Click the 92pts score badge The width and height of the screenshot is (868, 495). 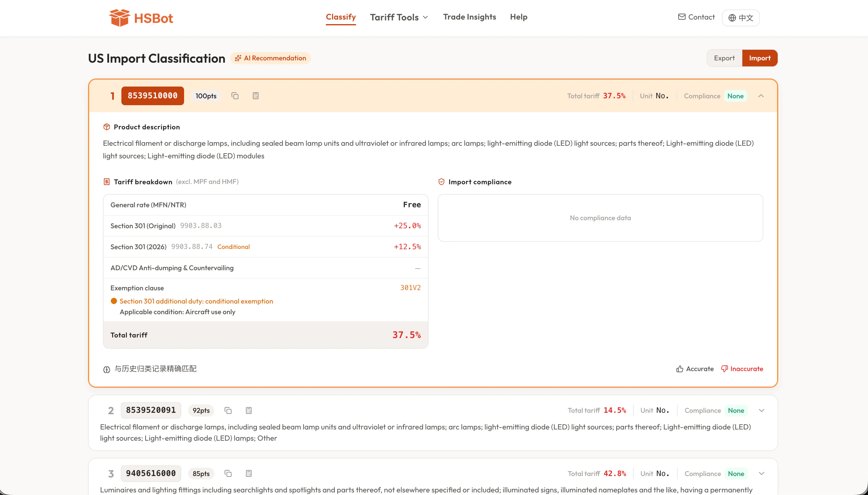(x=201, y=410)
